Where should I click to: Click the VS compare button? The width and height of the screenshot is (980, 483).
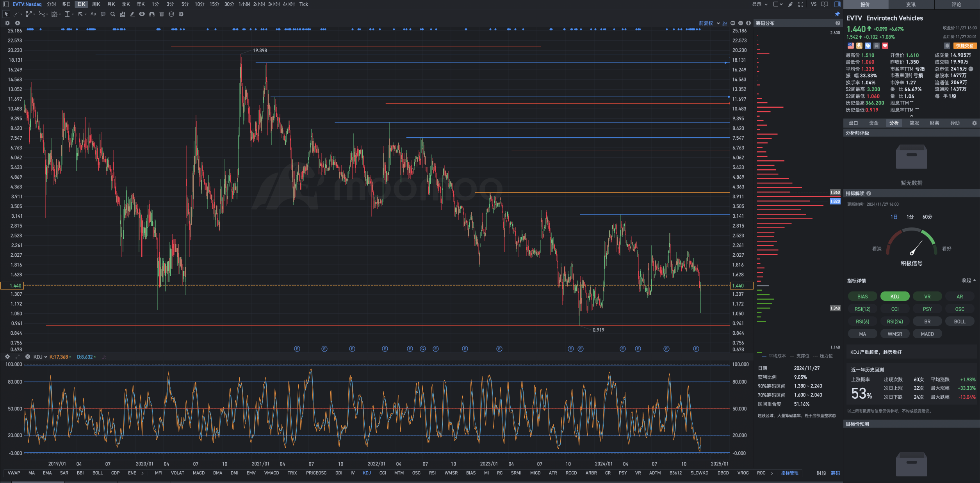814,4
